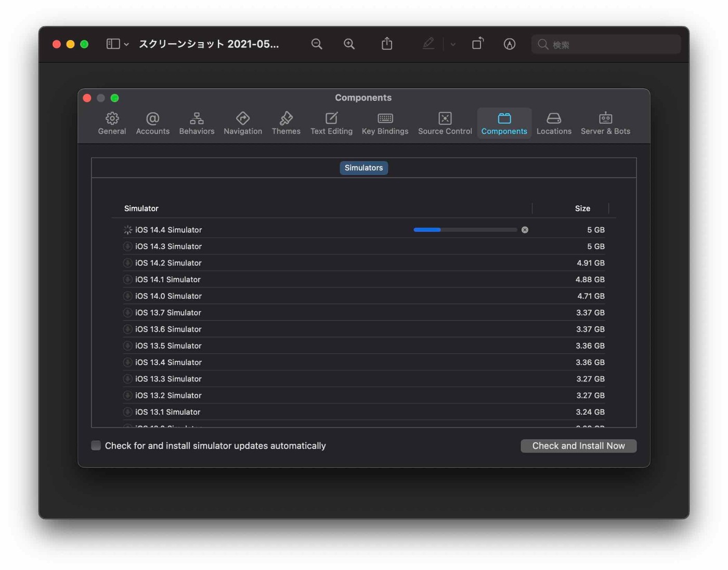
Task: Select the Simulators tab
Action: point(363,168)
